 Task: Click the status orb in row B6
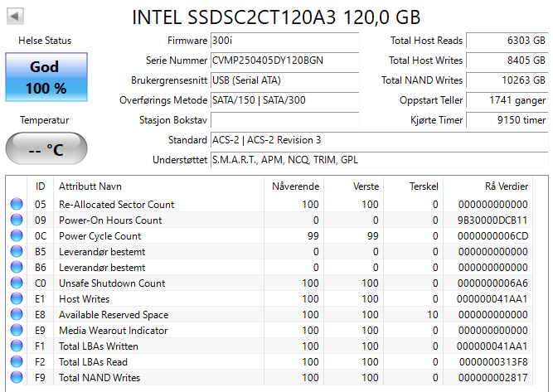coord(17,267)
